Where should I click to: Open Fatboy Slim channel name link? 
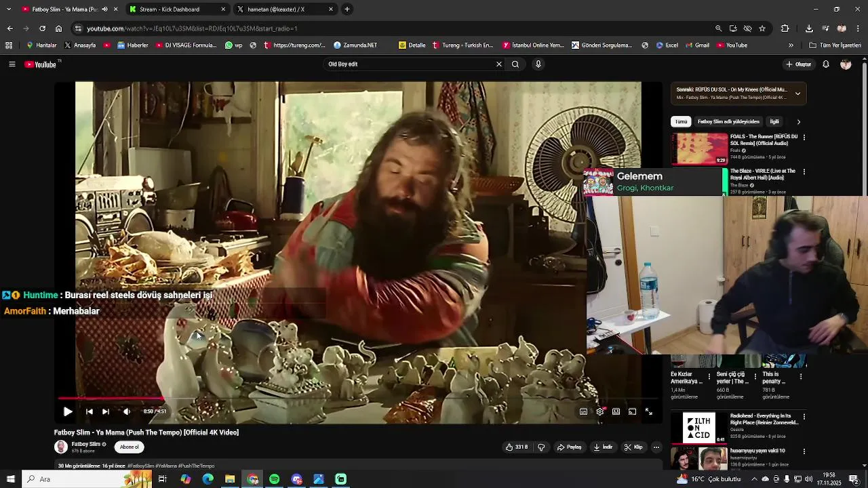point(86,444)
